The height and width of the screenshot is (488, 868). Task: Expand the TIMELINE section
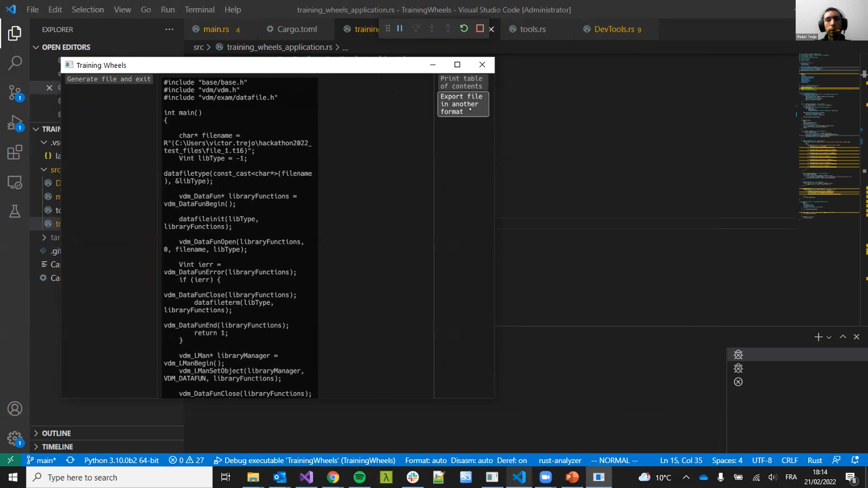click(x=57, y=447)
